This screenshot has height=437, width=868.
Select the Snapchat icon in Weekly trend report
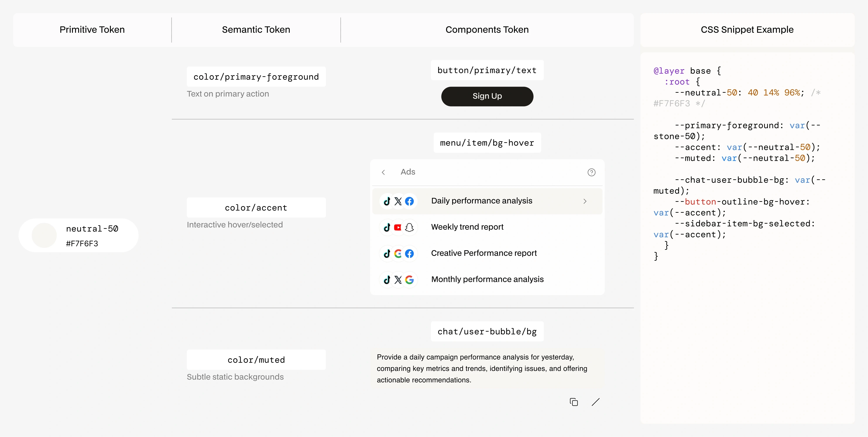click(410, 227)
